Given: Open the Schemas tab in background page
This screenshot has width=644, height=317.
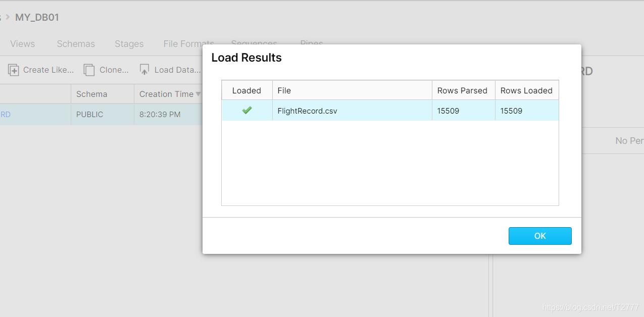Looking at the screenshot, I should 76,44.
